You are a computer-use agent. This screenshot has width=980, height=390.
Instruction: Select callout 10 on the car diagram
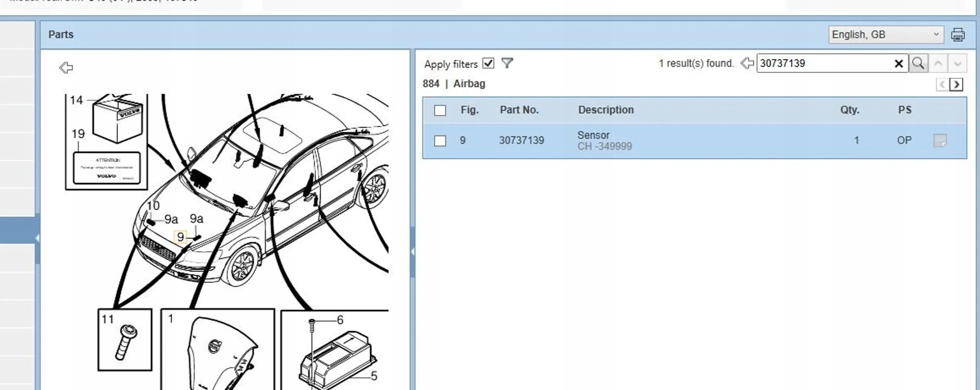click(x=153, y=206)
